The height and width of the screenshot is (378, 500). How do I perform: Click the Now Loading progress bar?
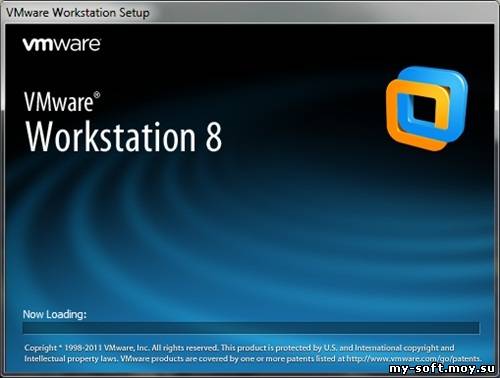click(251, 328)
